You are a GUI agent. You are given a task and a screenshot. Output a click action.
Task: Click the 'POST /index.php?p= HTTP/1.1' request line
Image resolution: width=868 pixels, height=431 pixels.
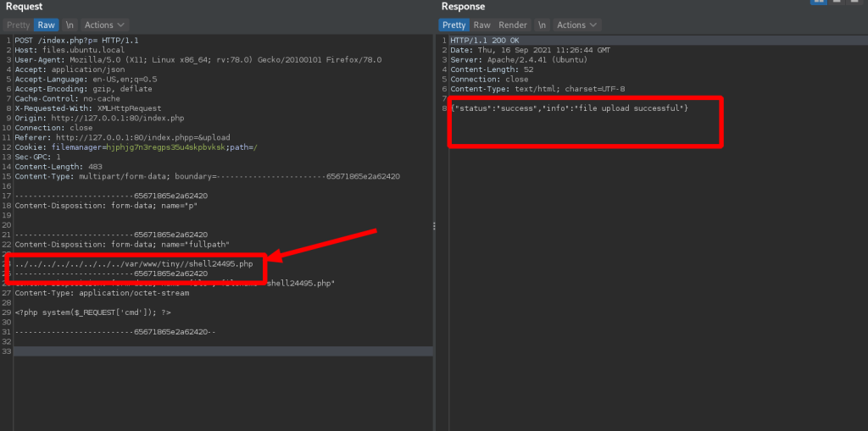[76, 41]
